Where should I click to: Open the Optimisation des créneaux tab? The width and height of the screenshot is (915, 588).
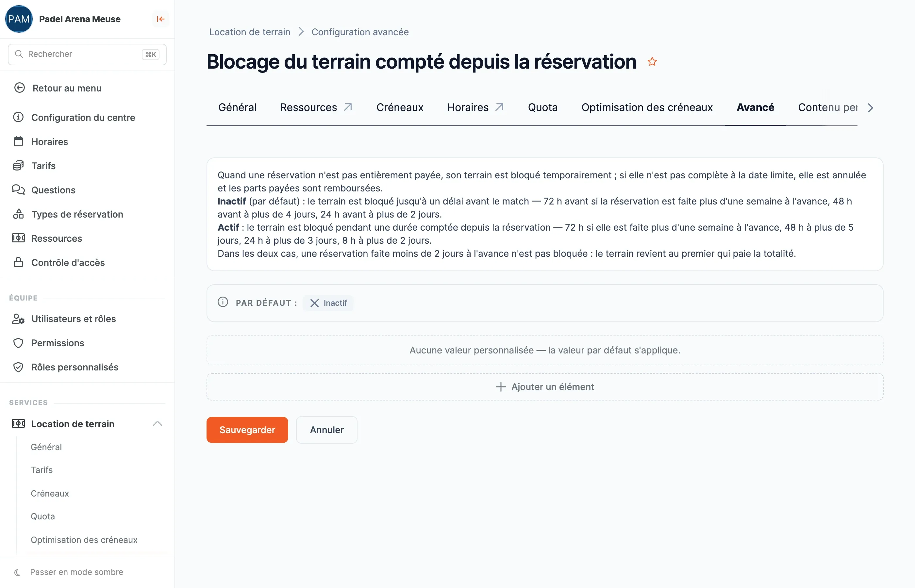point(647,107)
